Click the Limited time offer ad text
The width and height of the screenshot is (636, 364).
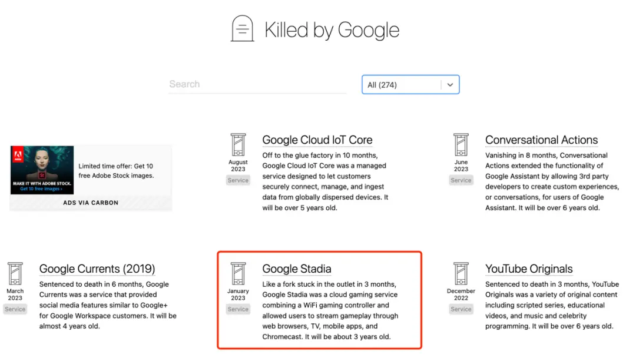tap(116, 171)
